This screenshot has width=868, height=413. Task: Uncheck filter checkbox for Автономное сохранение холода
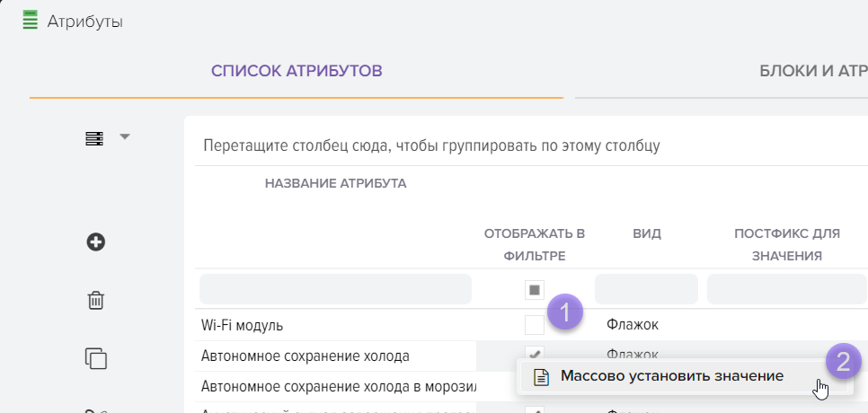[x=535, y=356]
